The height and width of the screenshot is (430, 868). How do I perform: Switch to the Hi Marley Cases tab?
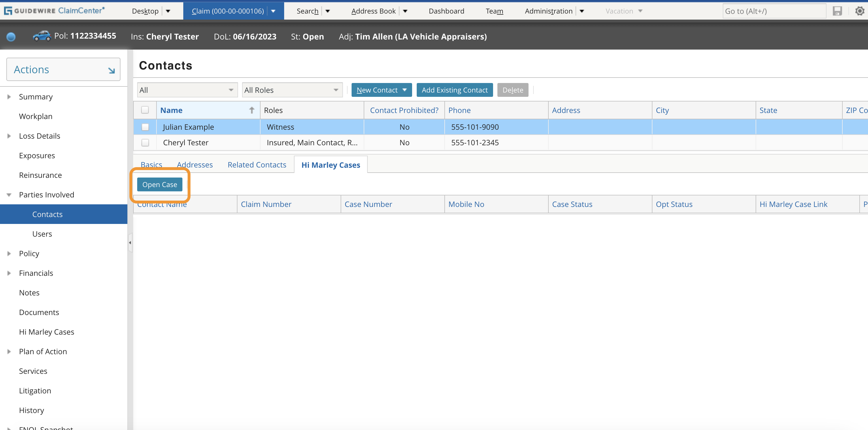pos(330,165)
